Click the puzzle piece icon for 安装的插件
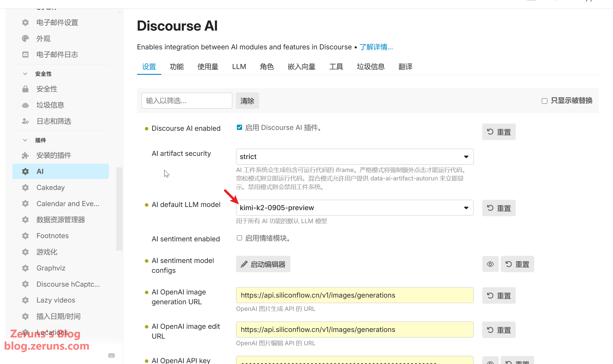Viewport: 613px width, 364px height. pyautogui.click(x=25, y=155)
